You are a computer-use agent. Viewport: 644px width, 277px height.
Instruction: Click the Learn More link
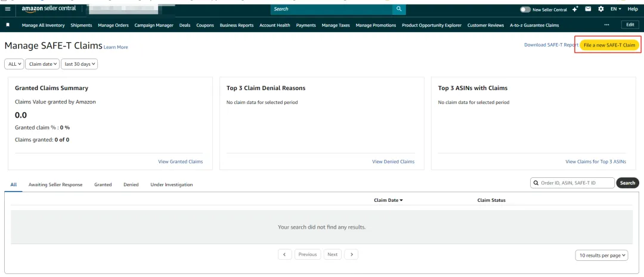pyautogui.click(x=116, y=47)
